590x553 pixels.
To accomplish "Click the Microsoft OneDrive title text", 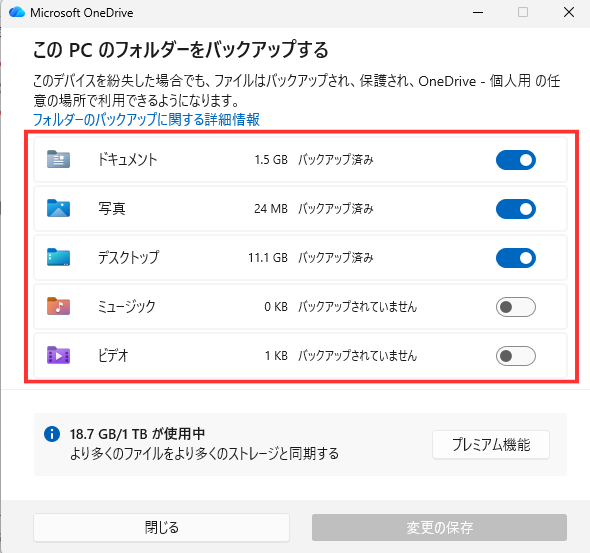I will (x=82, y=13).
